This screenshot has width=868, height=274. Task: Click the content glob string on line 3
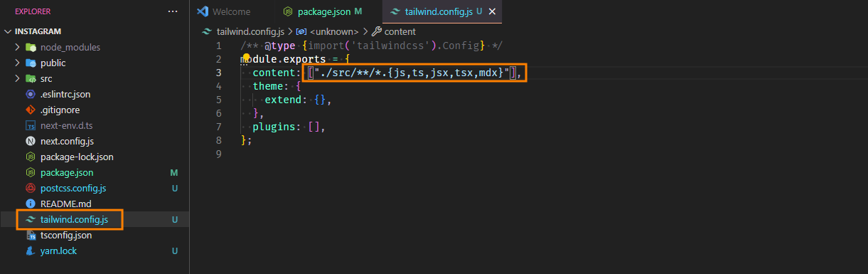412,73
